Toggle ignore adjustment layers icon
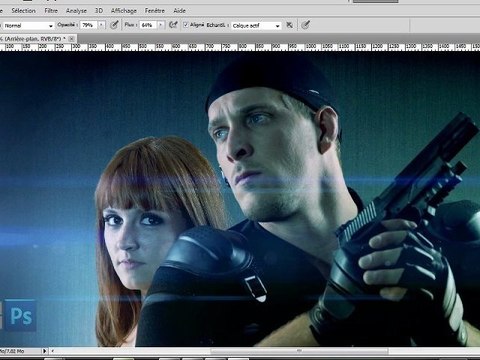 290,25
